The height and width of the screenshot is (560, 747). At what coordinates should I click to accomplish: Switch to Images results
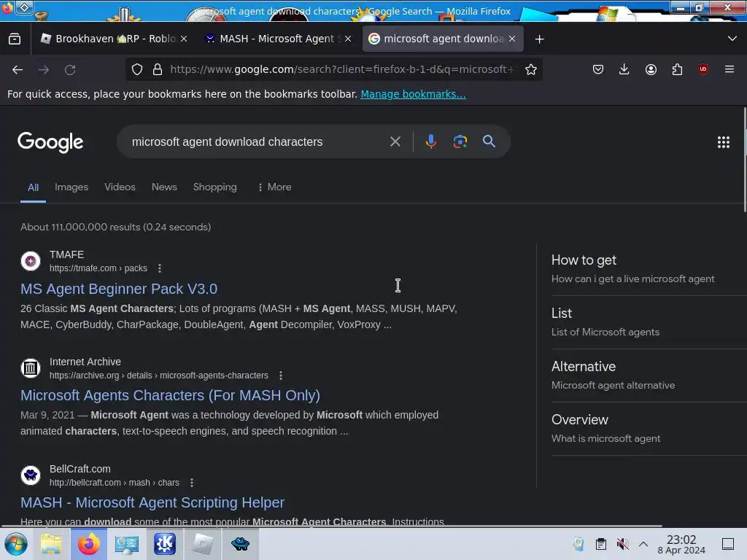(71, 187)
